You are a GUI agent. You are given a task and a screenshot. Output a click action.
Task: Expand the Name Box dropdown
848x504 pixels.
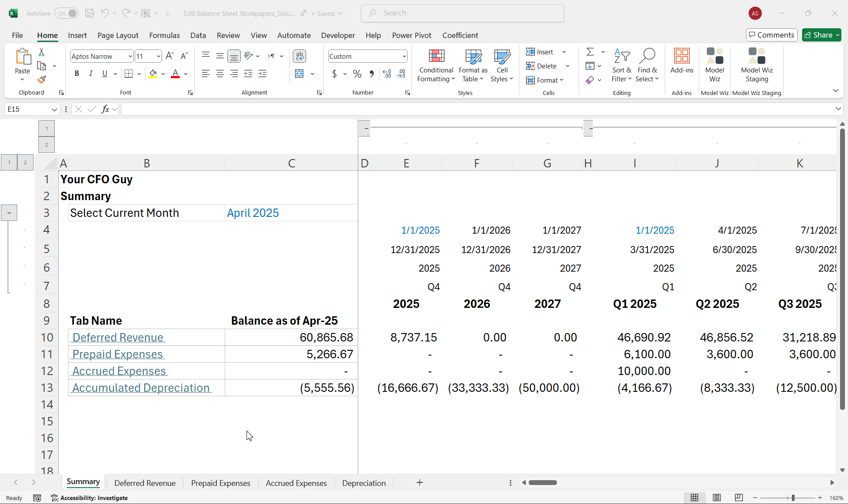click(x=54, y=109)
